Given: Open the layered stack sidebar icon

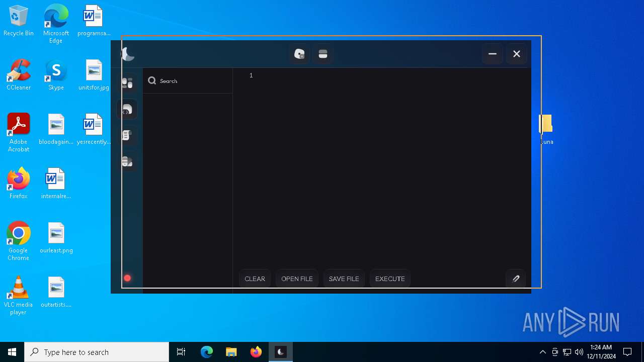Looking at the screenshot, I should pyautogui.click(x=127, y=161).
